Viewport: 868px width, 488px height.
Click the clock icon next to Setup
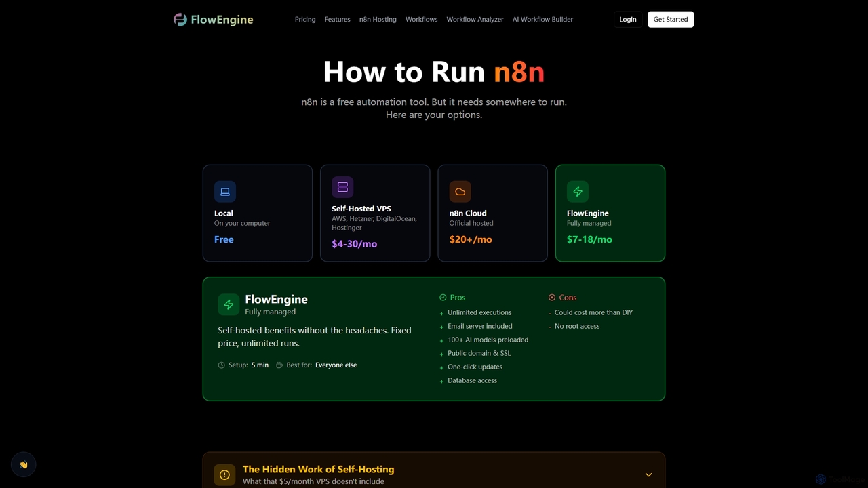(221, 365)
